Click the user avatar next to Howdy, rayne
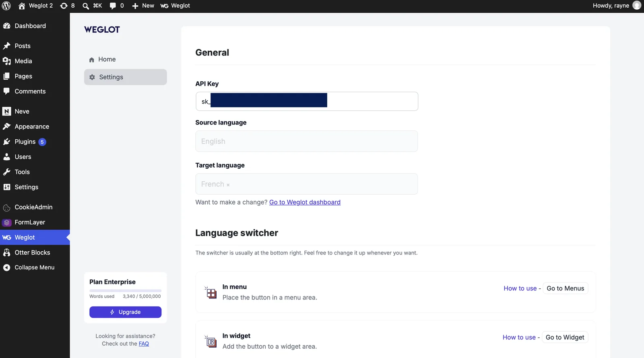644x358 pixels. coord(637,6)
